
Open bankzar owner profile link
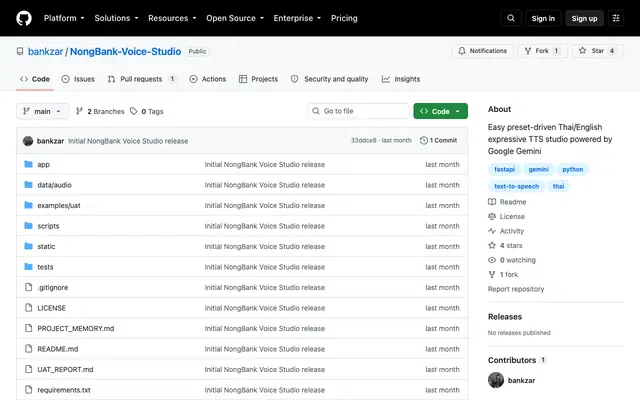click(x=45, y=51)
